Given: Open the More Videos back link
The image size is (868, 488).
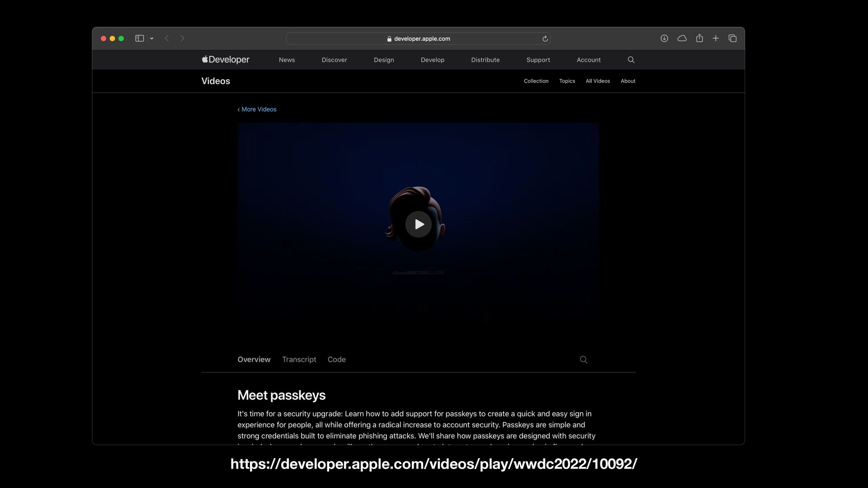Looking at the screenshot, I should (x=257, y=109).
